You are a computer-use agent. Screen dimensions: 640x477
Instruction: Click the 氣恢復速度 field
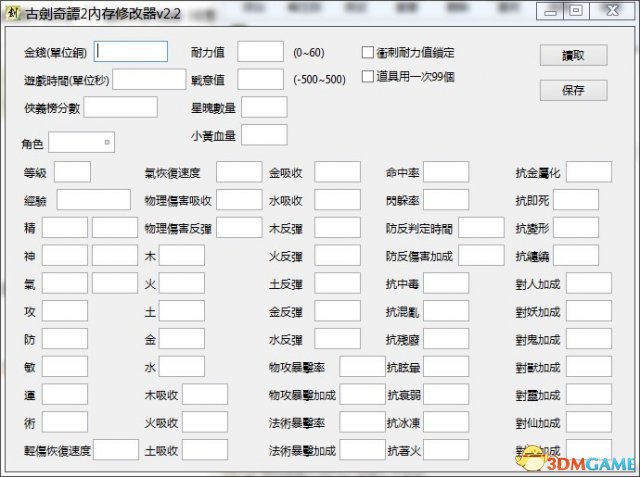(x=239, y=172)
